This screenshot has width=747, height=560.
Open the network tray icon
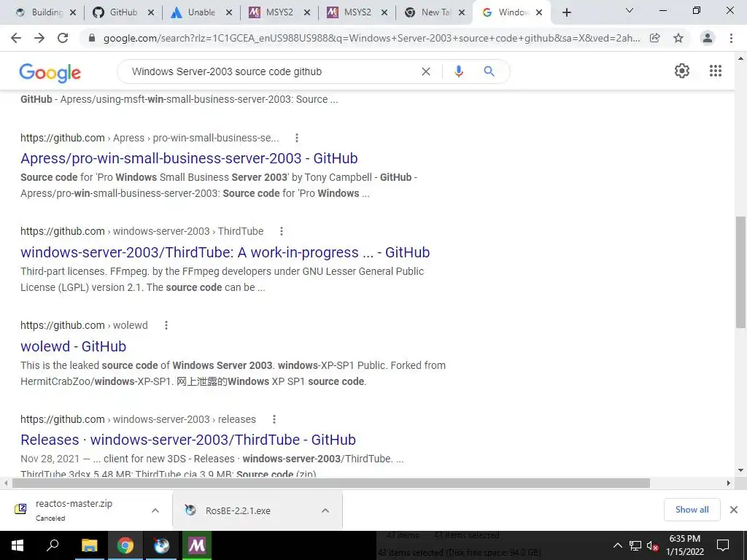point(635,545)
